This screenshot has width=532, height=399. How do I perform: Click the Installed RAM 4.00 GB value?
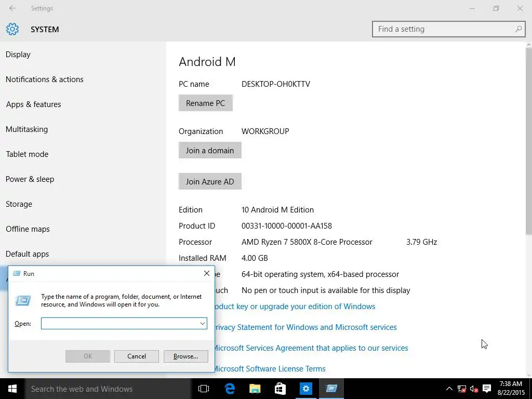click(x=255, y=258)
